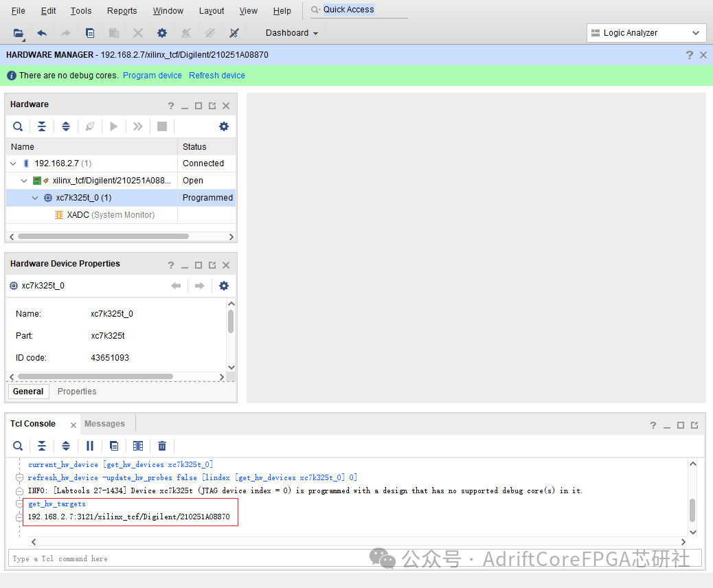The height and width of the screenshot is (588, 713).
Task: Click Hardware panel horizontal scrollbar
Action: coord(103,236)
